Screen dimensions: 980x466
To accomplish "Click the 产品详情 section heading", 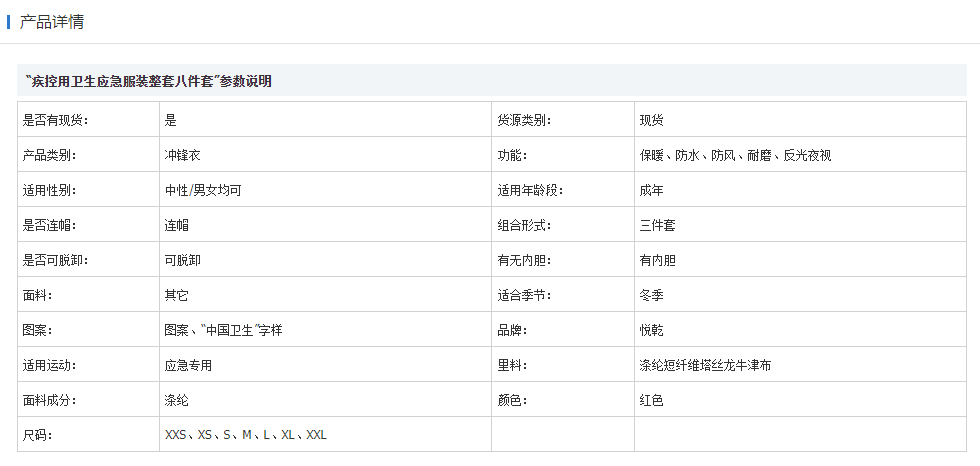I will [52, 22].
